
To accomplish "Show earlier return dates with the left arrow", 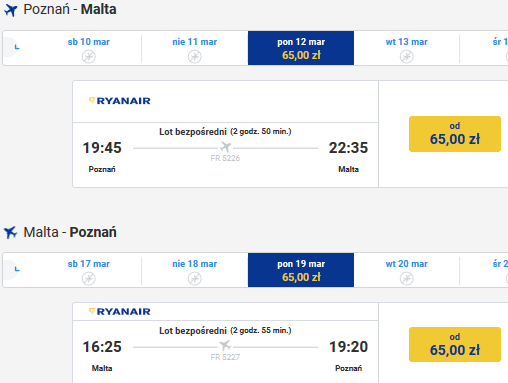I will pyautogui.click(x=11, y=269).
